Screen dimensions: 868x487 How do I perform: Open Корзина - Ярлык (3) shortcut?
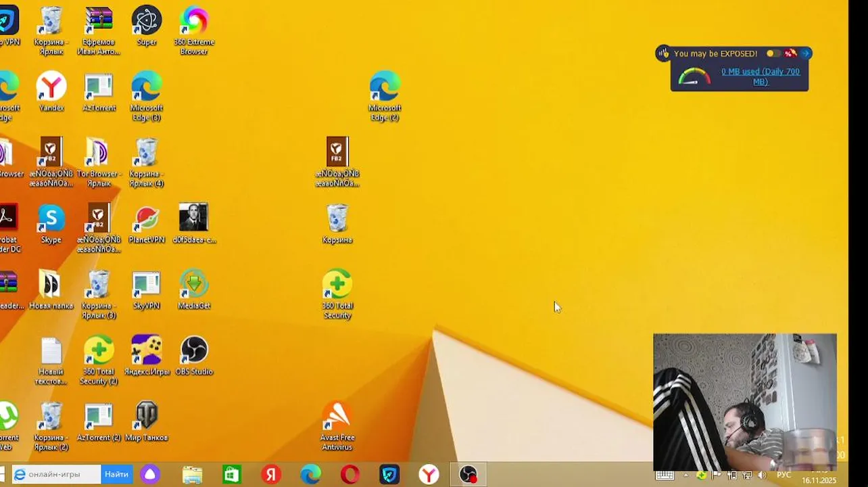coord(99,294)
